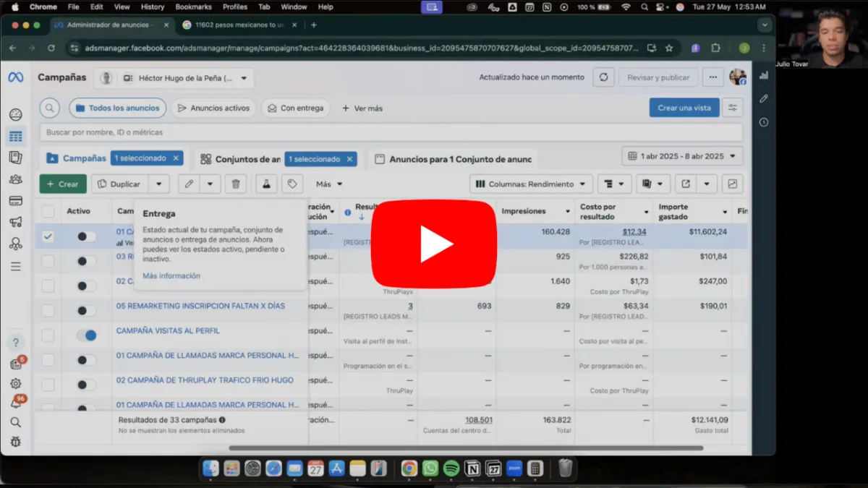
Task: Toggle 02 CAMPAÑA DE THRUPLAY switch
Action: pos(87,385)
